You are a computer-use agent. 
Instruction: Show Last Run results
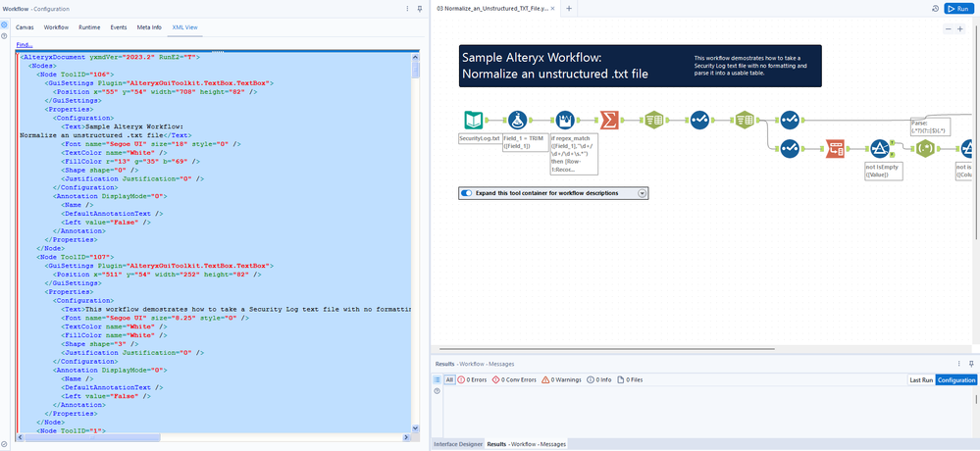tap(921, 379)
